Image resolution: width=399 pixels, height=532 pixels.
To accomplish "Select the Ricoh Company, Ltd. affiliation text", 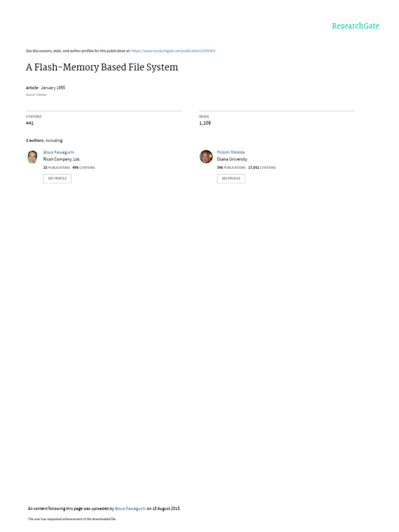I will (62, 159).
